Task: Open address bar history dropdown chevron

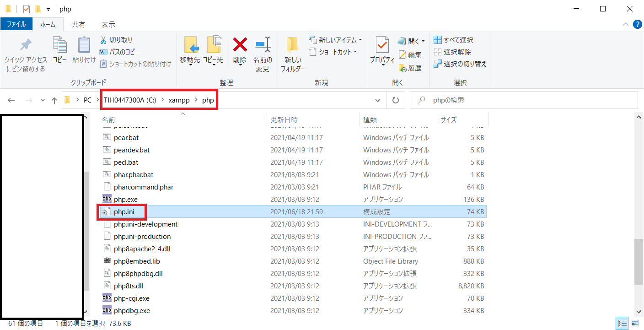Action: tap(378, 100)
